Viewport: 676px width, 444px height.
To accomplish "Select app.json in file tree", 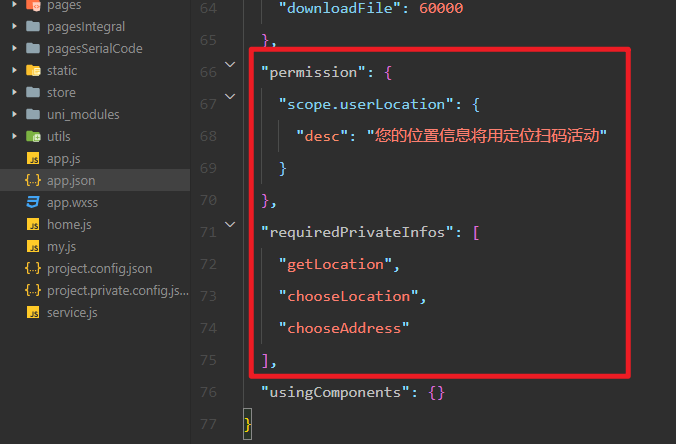I will pos(71,180).
